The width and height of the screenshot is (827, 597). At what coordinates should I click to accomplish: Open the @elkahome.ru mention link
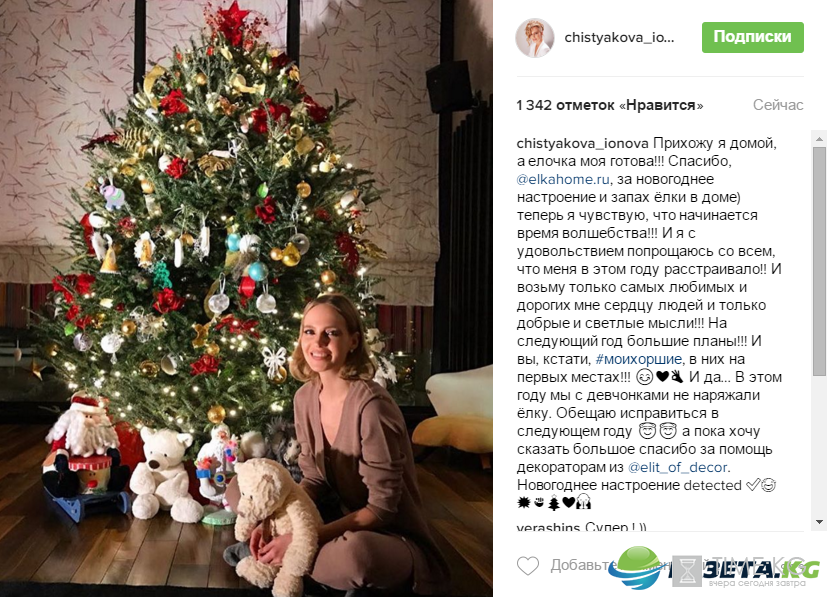pos(563,179)
